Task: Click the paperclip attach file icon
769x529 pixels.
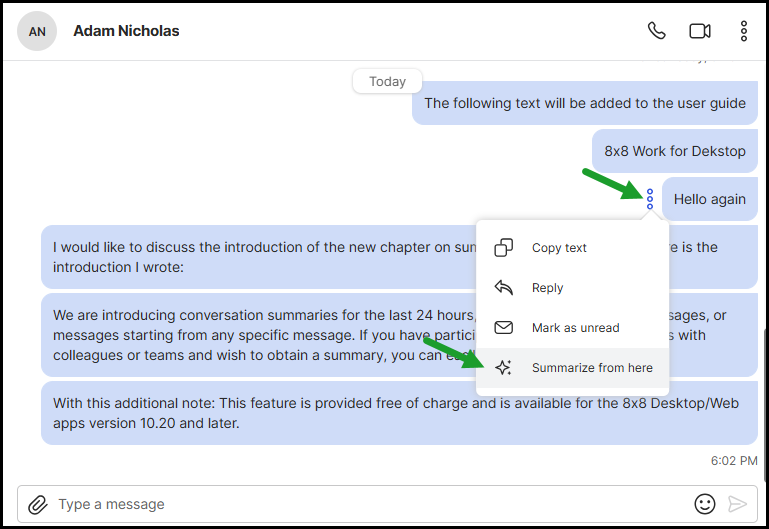Action: [38, 504]
